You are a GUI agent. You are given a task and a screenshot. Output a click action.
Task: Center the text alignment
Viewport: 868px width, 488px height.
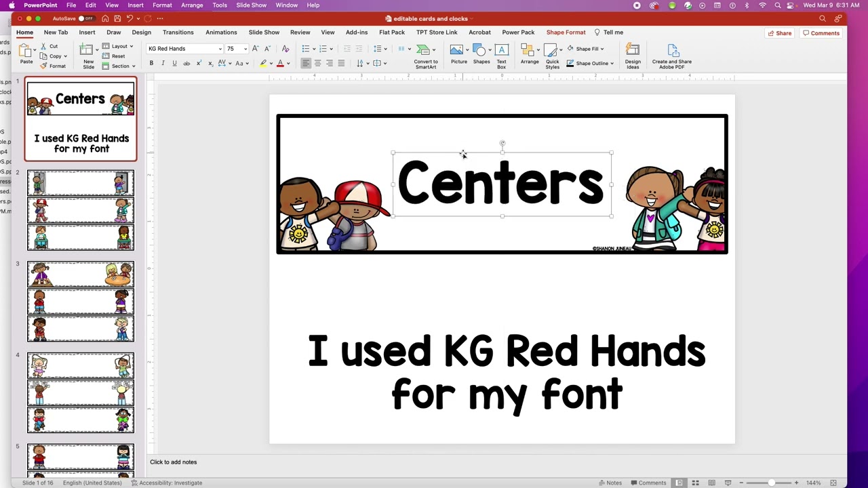pyautogui.click(x=317, y=63)
